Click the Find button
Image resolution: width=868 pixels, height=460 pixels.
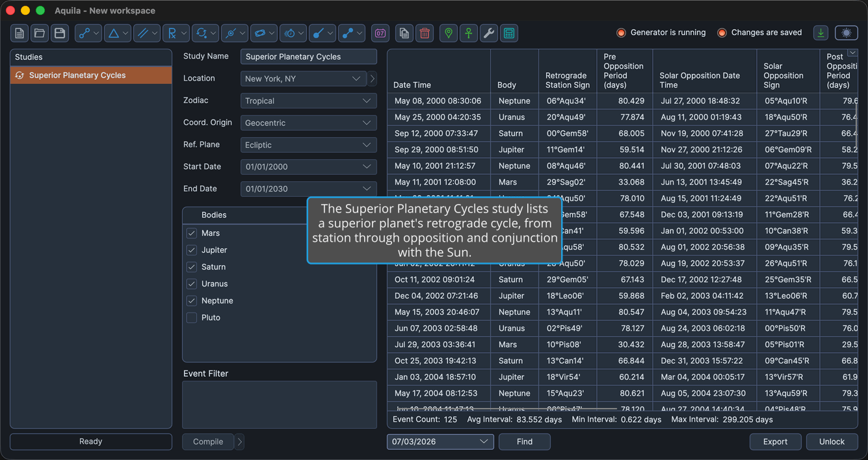525,442
